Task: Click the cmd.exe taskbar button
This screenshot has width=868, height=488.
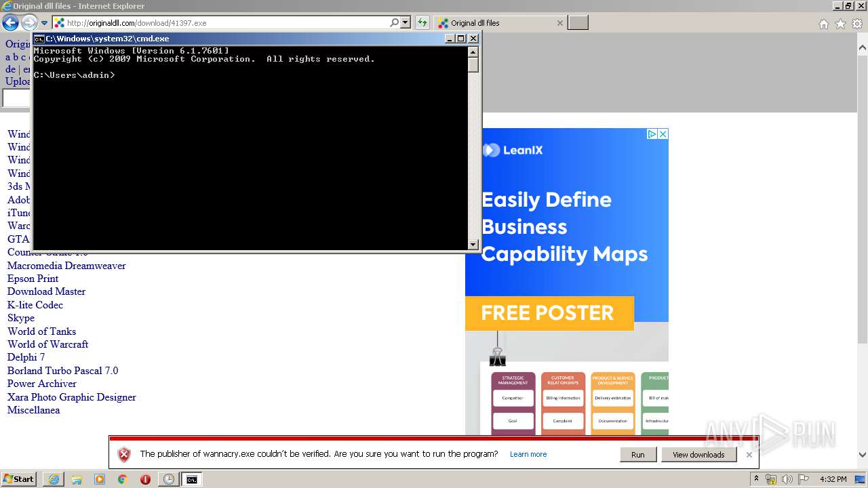Action: pos(192,479)
